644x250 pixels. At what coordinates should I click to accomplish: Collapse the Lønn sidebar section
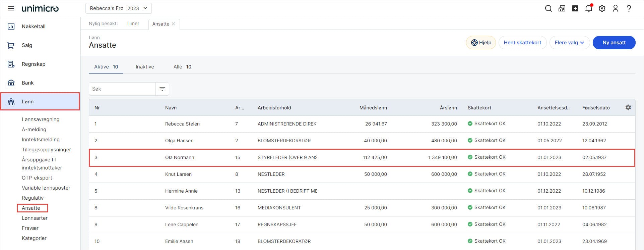pyautogui.click(x=40, y=101)
